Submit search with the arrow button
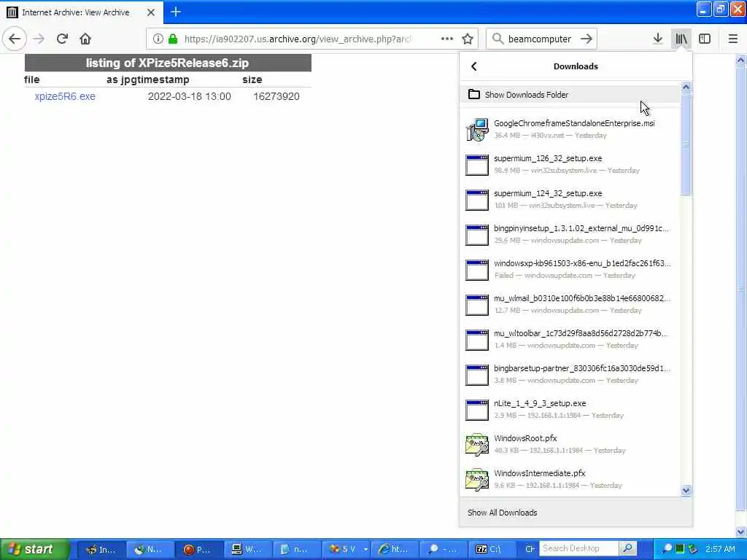 [x=587, y=39]
